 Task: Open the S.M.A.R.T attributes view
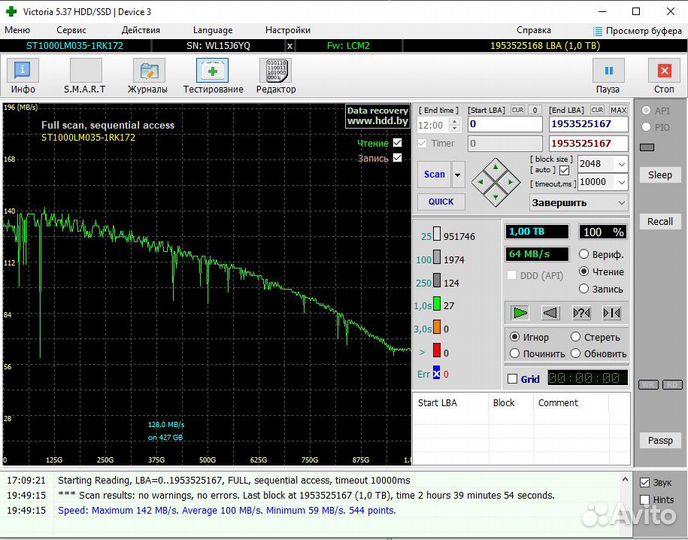tap(84, 75)
